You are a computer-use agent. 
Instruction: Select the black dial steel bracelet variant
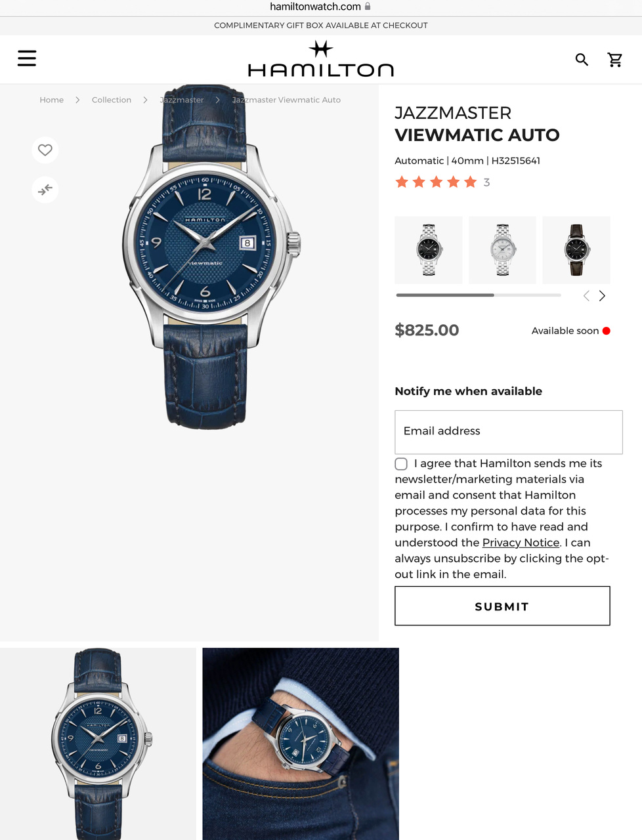(x=429, y=250)
